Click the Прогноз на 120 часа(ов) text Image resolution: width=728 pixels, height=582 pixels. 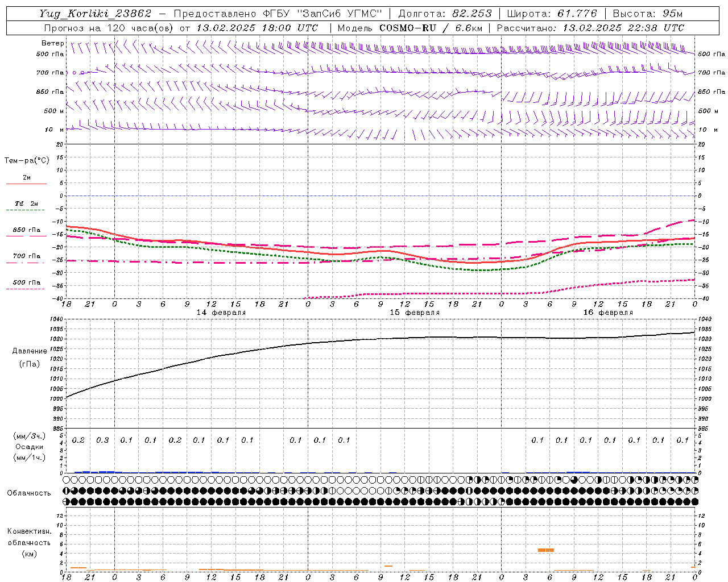[109, 28]
